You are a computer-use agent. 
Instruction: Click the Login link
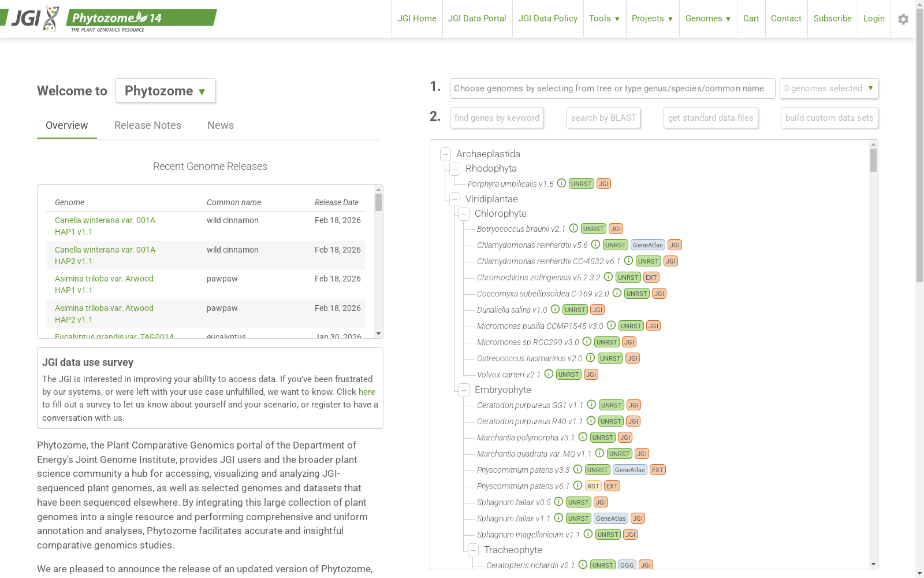point(874,19)
